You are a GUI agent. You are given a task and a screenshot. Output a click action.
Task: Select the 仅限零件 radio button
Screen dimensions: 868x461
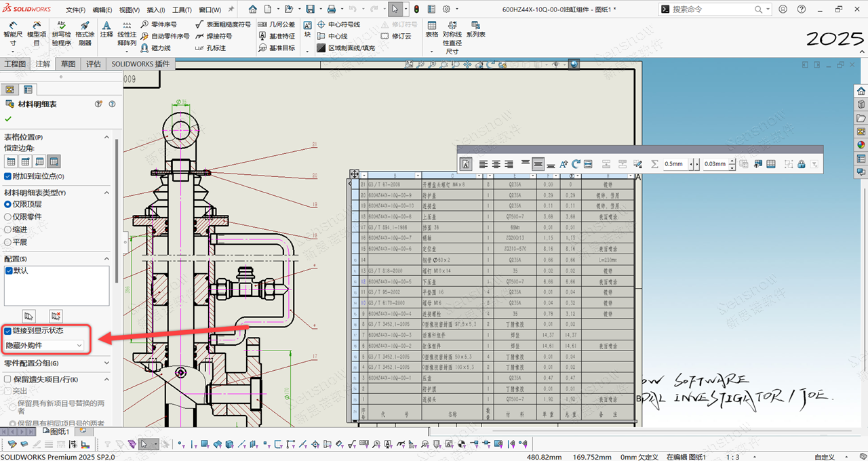click(x=8, y=216)
